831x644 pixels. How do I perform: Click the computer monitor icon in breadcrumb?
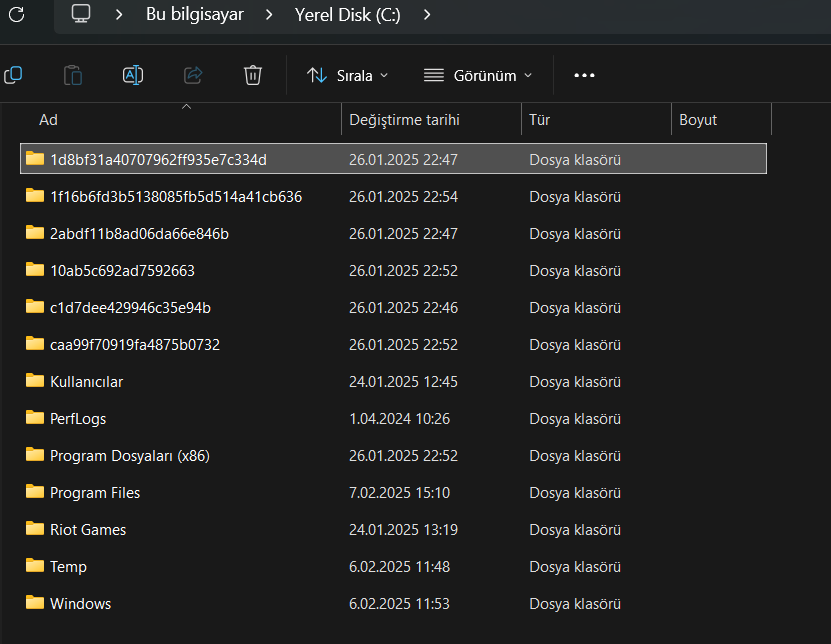pyautogui.click(x=81, y=14)
